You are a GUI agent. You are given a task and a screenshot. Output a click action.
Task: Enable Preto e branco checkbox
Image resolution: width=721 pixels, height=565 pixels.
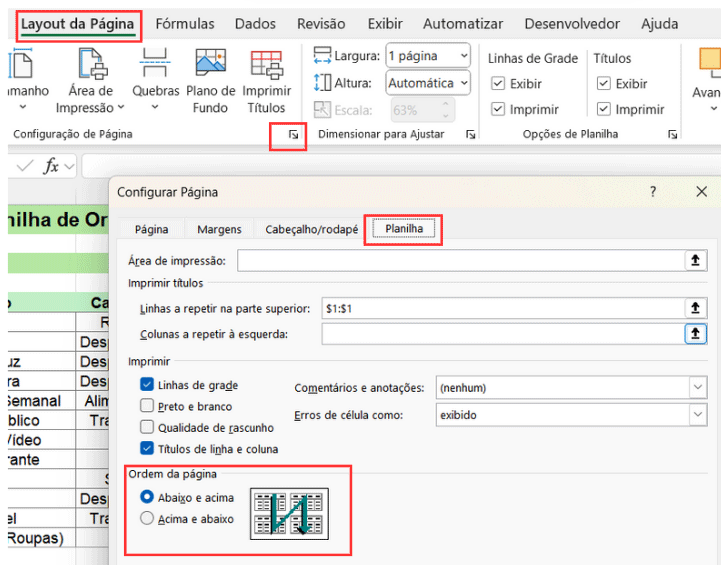point(148,406)
